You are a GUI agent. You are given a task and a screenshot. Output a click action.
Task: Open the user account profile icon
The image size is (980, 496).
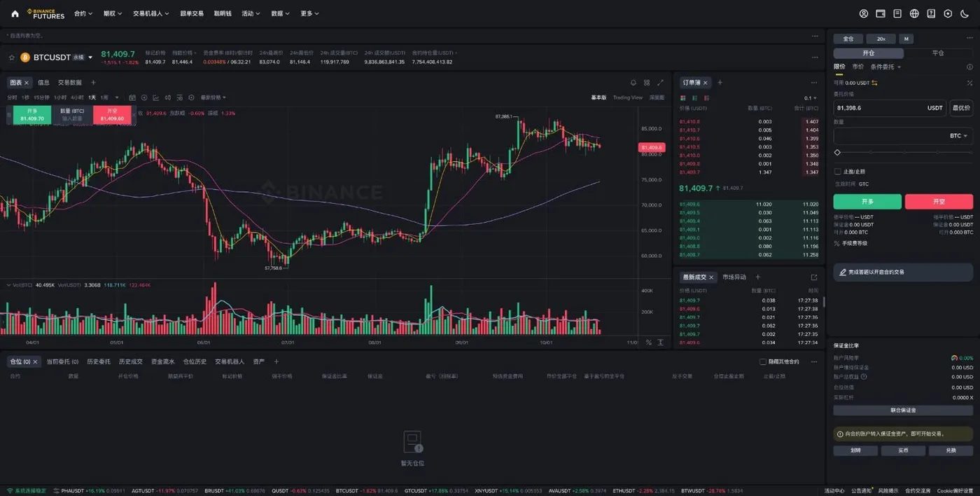[x=864, y=13]
